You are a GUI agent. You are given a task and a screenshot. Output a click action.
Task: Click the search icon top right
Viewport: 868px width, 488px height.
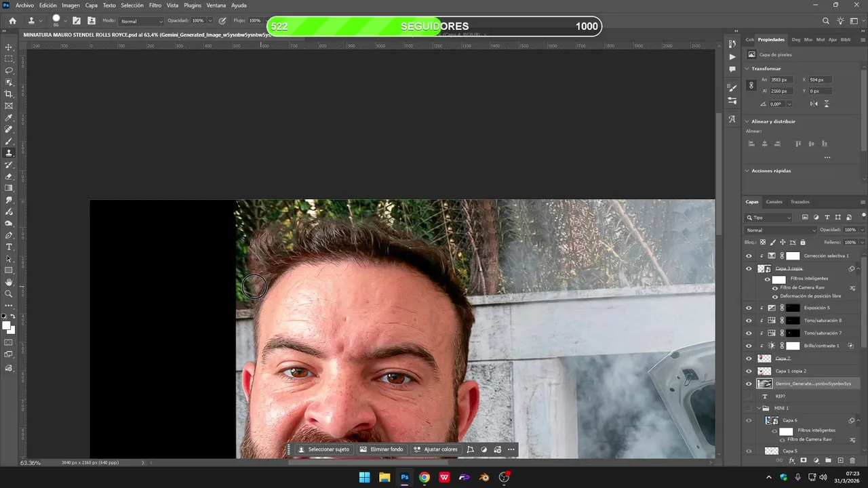[x=825, y=21]
